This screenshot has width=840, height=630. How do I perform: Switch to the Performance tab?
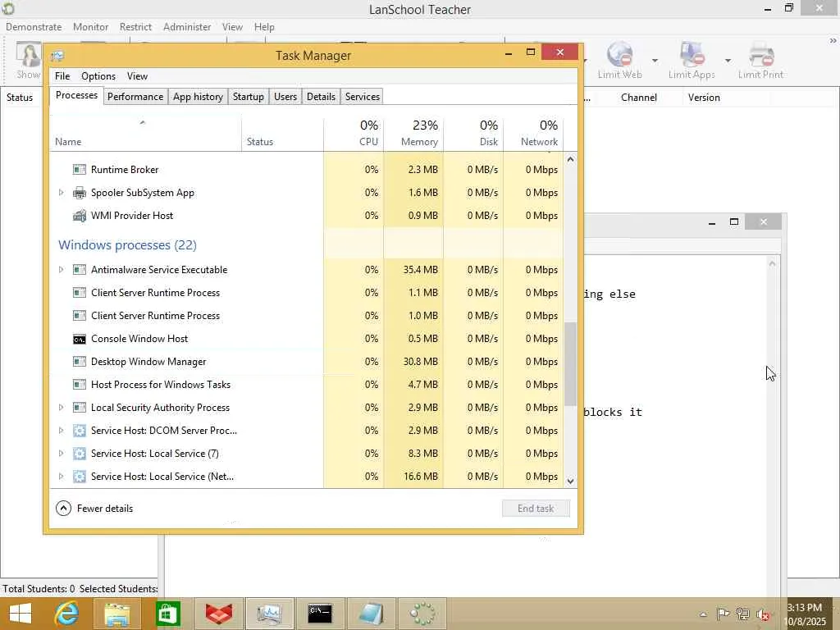coord(135,97)
